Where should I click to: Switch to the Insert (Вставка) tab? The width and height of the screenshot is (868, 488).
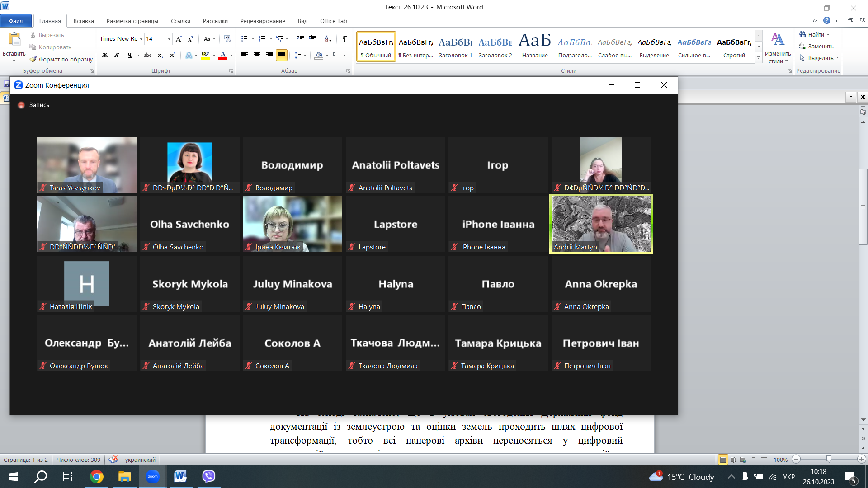tap(84, 21)
